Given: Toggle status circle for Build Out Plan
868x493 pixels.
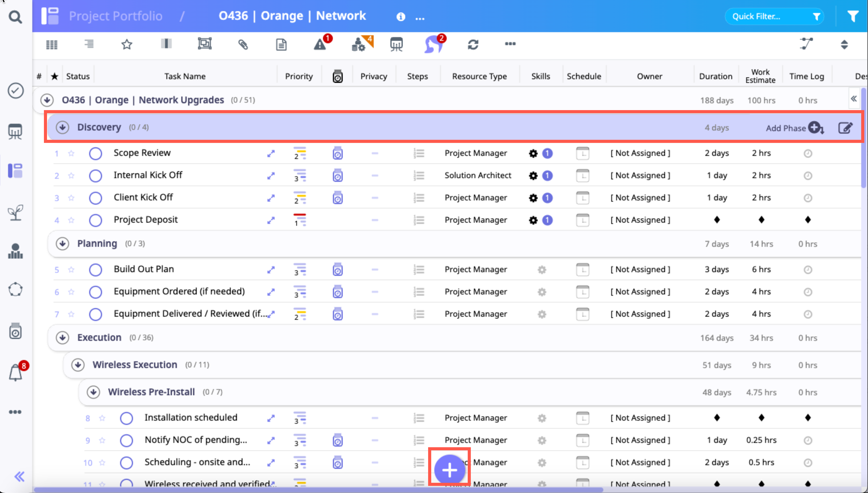Looking at the screenshot, I should coord(96,270).
